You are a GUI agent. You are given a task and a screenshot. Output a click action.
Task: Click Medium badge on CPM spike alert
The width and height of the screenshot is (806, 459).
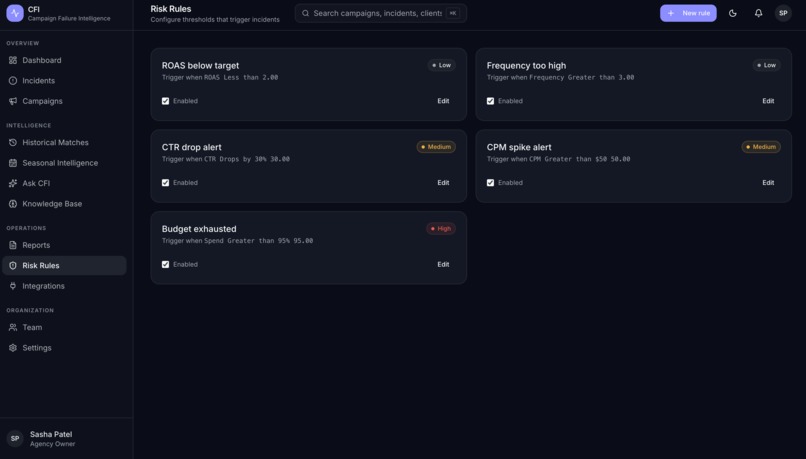761,147
